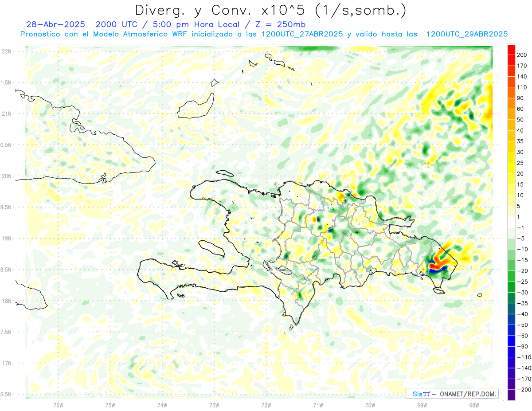This screenshot has width=532, height=411.
Task: Click the "22N" latitude label
Action: pyautogui.click(x=7, y=51)
